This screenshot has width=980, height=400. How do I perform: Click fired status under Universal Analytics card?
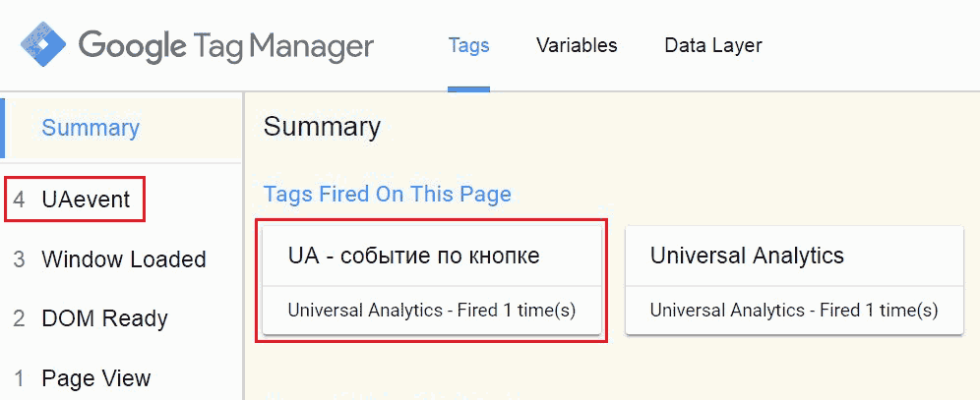pyautogui.click(x=793, y=311)
